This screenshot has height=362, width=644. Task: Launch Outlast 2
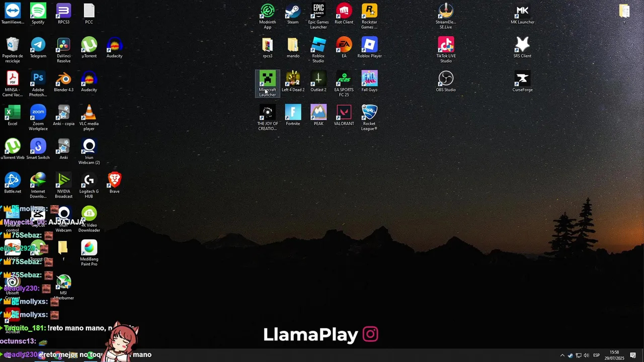pos(318,81)
